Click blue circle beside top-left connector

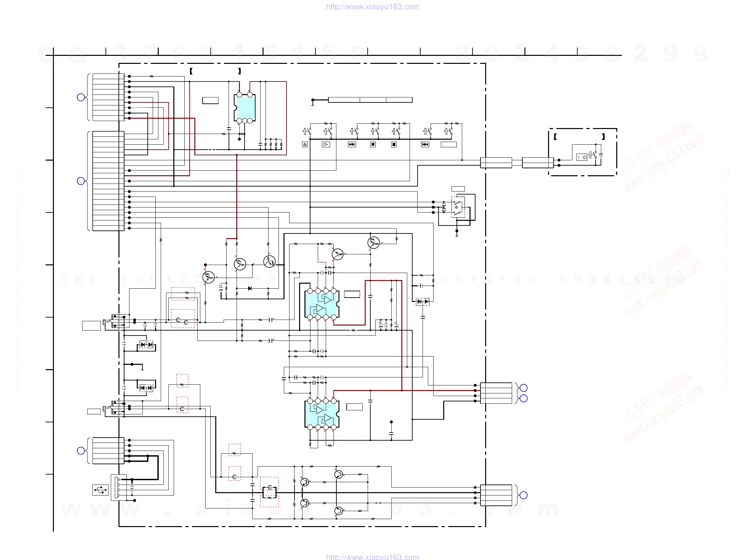click(x=81, y=97)
